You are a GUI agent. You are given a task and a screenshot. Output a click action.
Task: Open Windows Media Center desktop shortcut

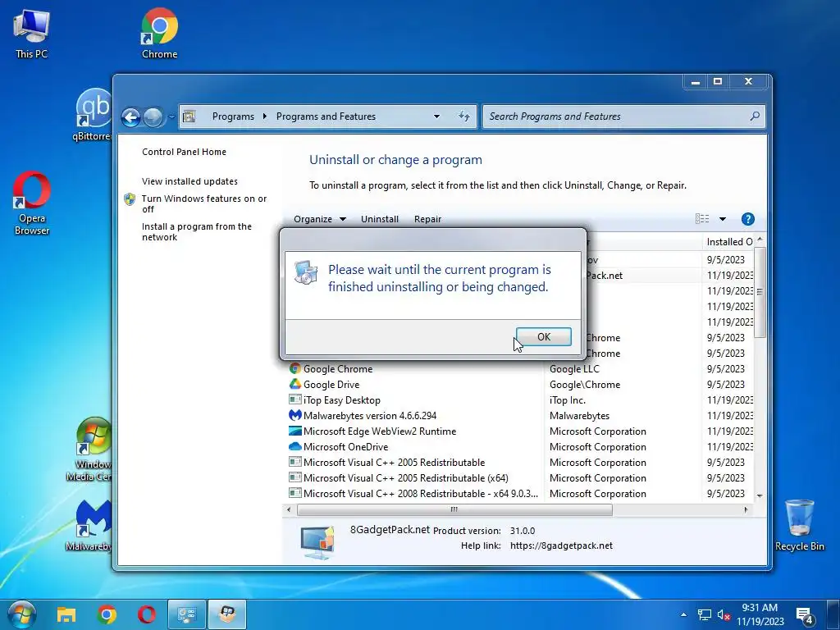click(x=89, y=450)
